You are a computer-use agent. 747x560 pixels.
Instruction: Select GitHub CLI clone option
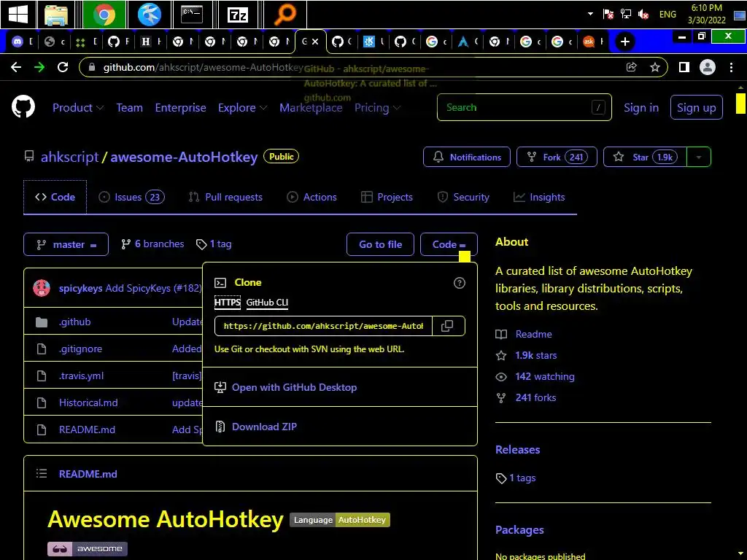click(267, 303)
